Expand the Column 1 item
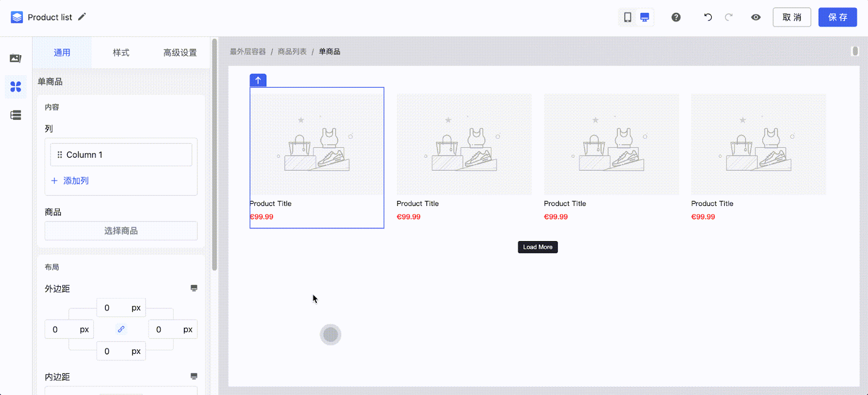This screenshot has height=395, width=868. (x=121, y=155)
